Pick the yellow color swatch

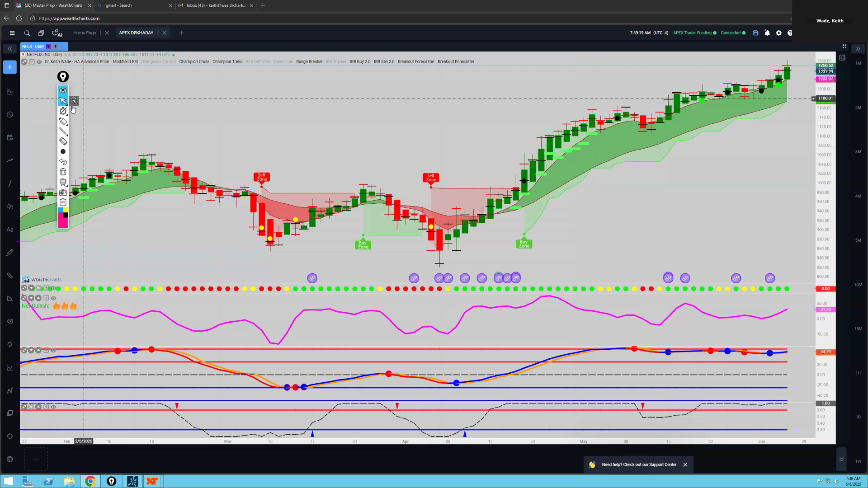coord(66,210)
